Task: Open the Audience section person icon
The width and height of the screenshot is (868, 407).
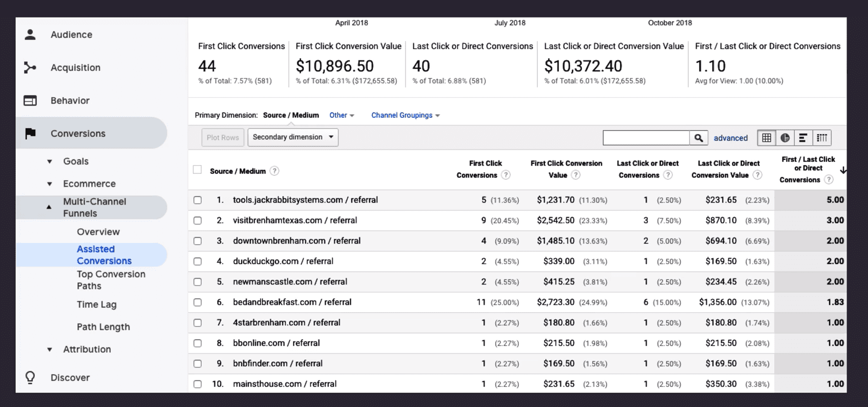Action: (30, 34)
